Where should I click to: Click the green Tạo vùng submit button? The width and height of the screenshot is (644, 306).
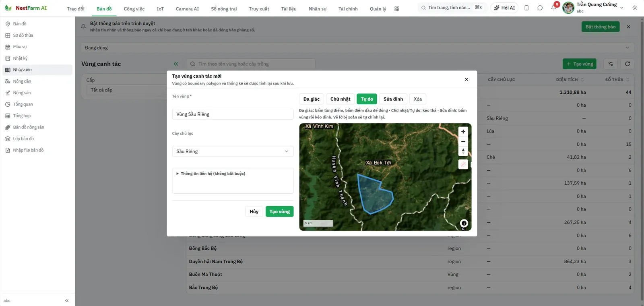click(x=279, y=211)
